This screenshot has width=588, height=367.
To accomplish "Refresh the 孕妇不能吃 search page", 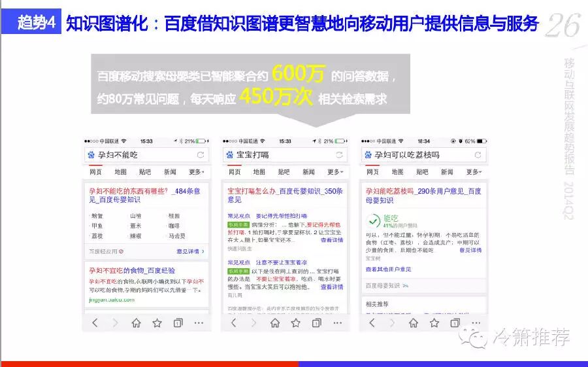I will [x=201, y=155].
